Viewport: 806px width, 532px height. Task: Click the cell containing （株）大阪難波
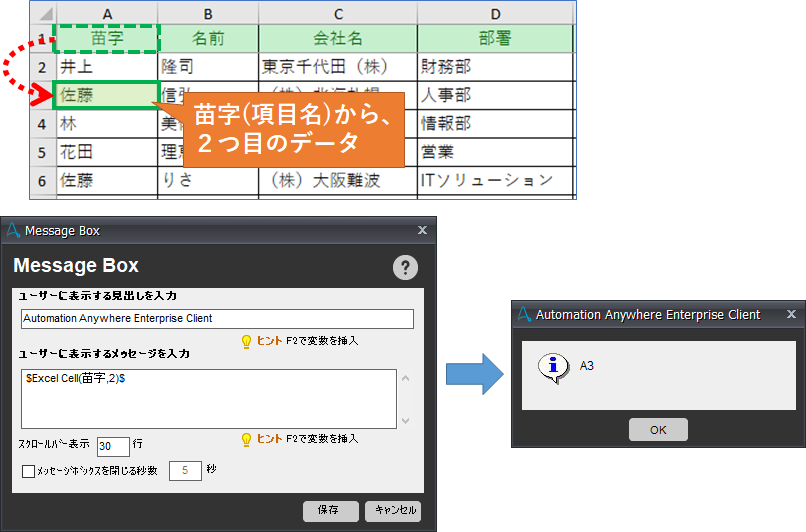coord(338,180)
